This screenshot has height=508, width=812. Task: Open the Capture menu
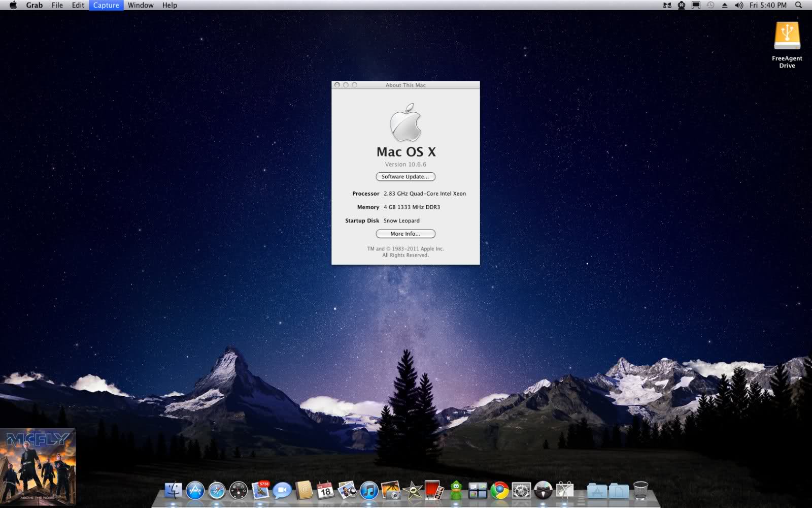[106, 5]
